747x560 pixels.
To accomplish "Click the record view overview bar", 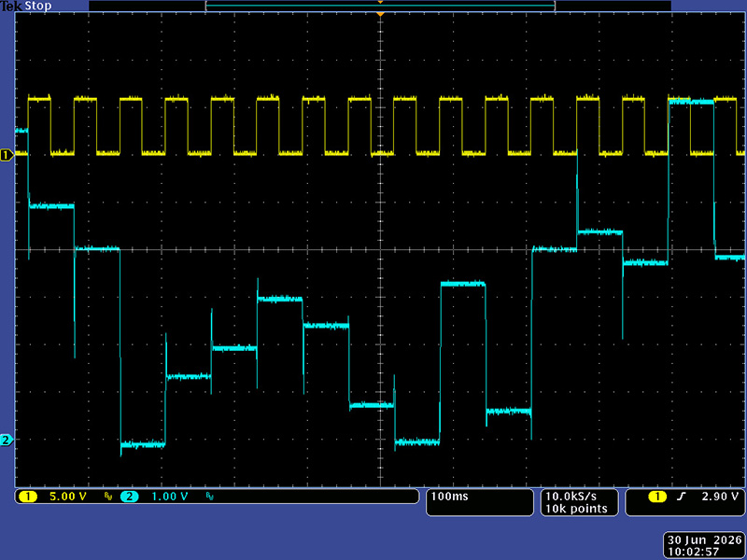I will coord(380,6).
